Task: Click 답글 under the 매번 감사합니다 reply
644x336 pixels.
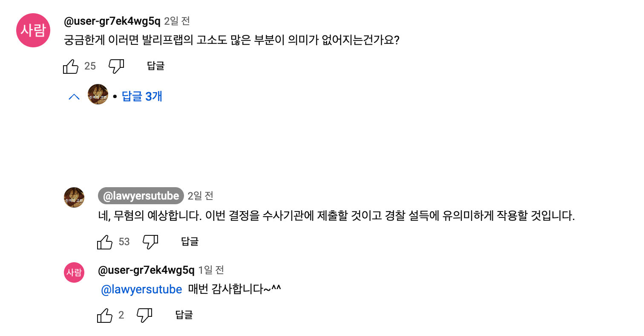Action: click(184, 315)
